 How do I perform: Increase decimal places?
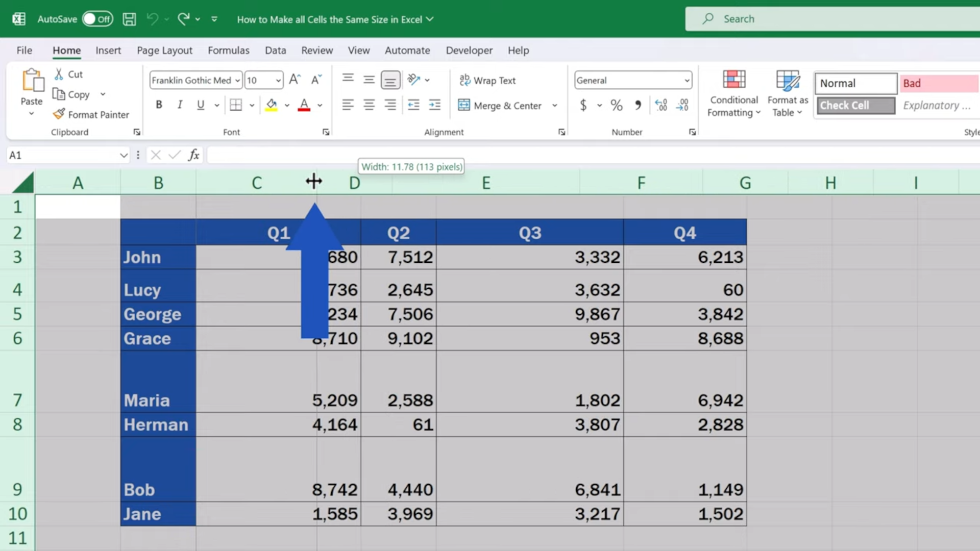click(x=661, y=105)
